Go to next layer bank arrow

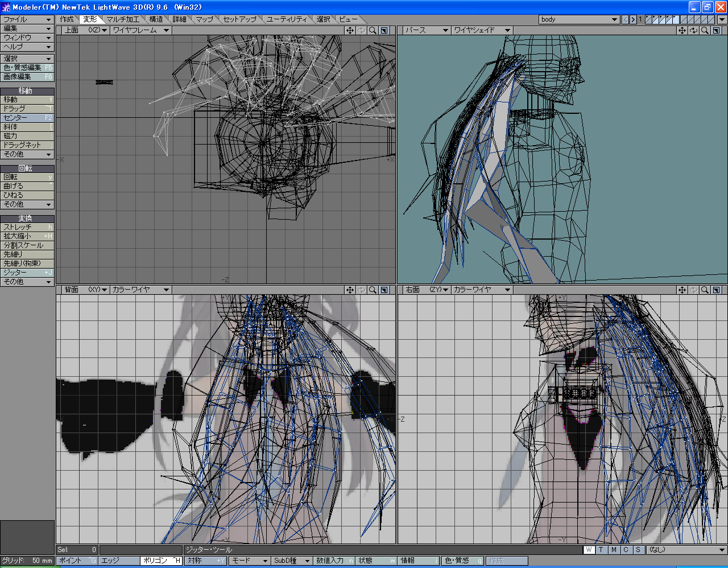632,19
